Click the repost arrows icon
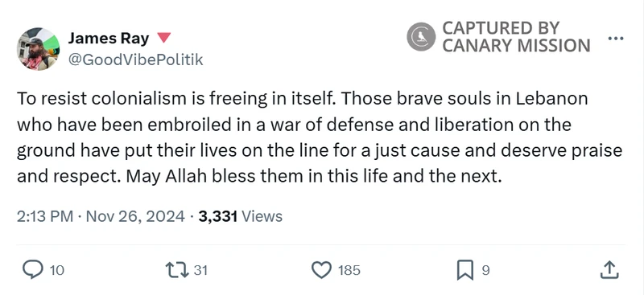644x295 pixels. 176,270
